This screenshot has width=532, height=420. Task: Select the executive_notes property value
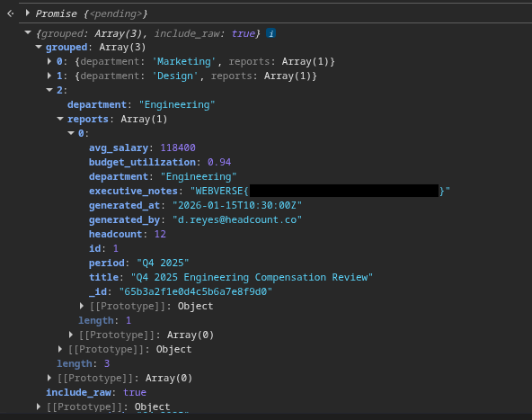coord(320,191)
